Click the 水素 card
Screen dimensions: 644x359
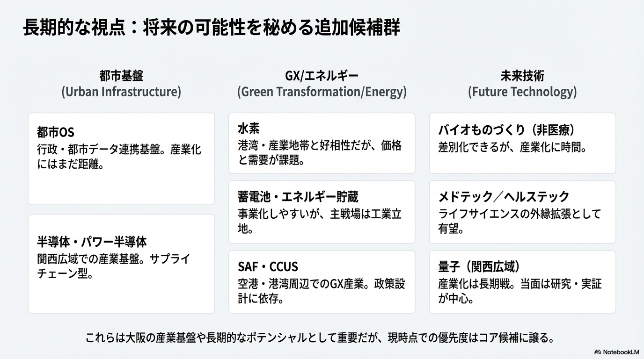322,143
